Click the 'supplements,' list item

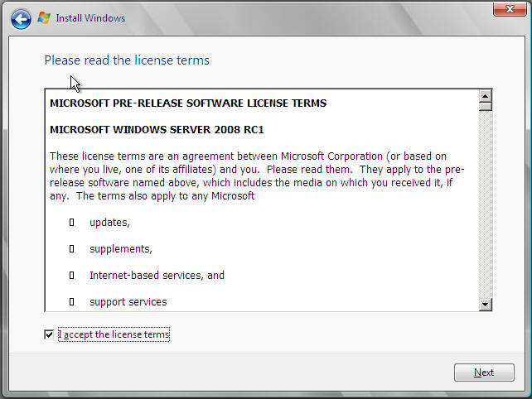point(121,249)
